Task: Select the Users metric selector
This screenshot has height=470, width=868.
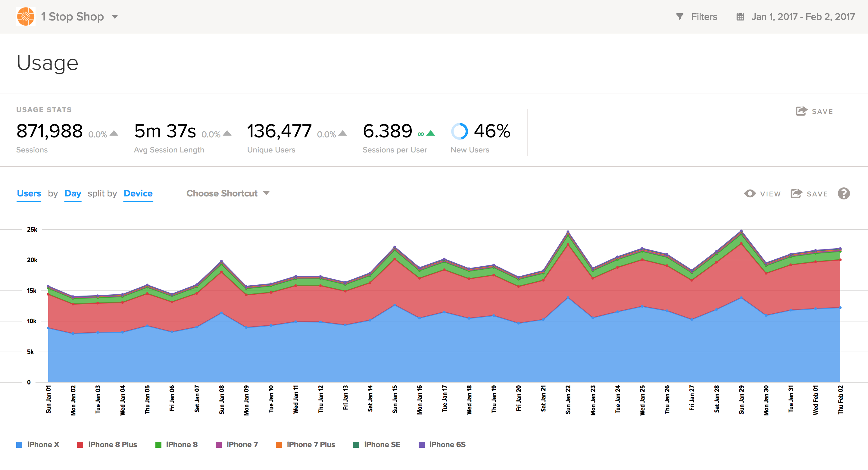Action: (x=29, y=193)
